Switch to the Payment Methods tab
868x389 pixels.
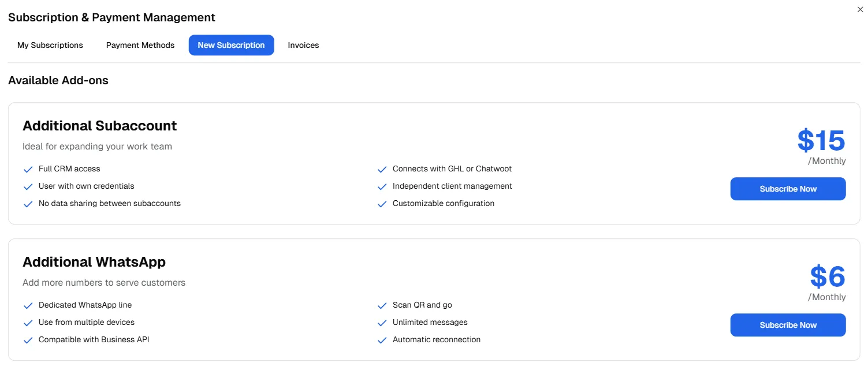point(140,45)
